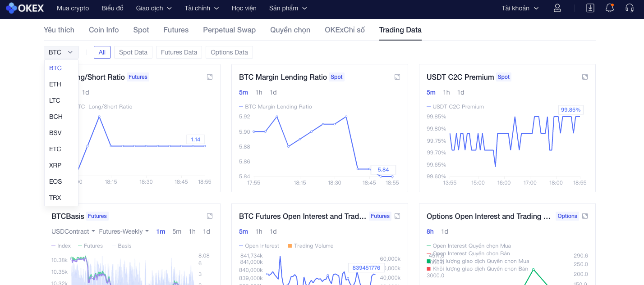
Task: Expand the BTCBasis chart to fullscreen
Action: (210, 216)
